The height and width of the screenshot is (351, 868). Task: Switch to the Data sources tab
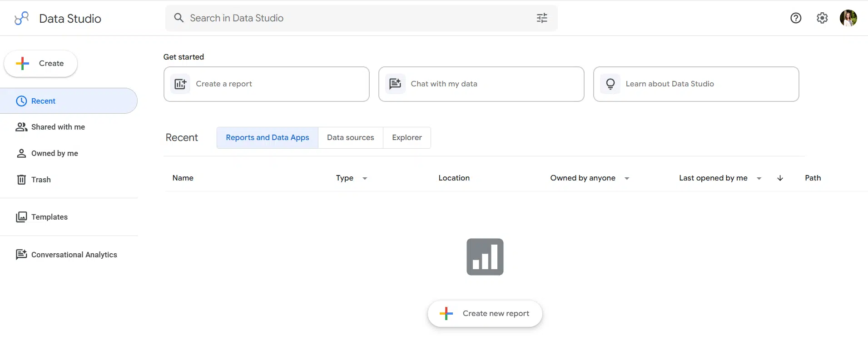(351, 138)
